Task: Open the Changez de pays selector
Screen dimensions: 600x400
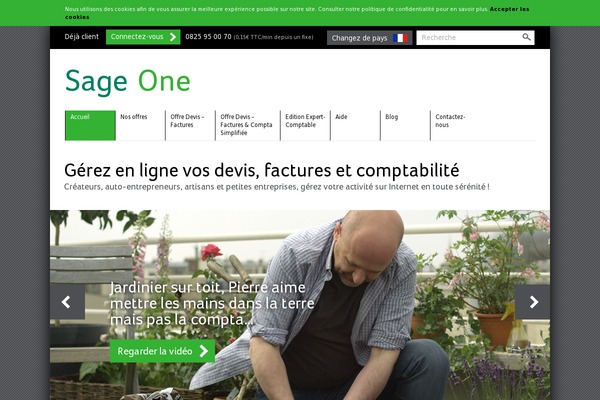Action: coord(369,38)
